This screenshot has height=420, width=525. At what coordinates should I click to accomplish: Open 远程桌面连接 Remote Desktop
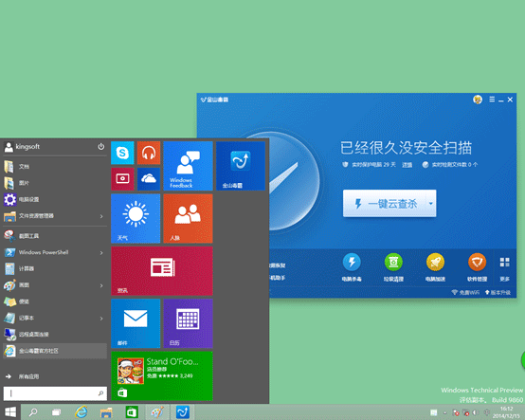(x=55, y=335)
